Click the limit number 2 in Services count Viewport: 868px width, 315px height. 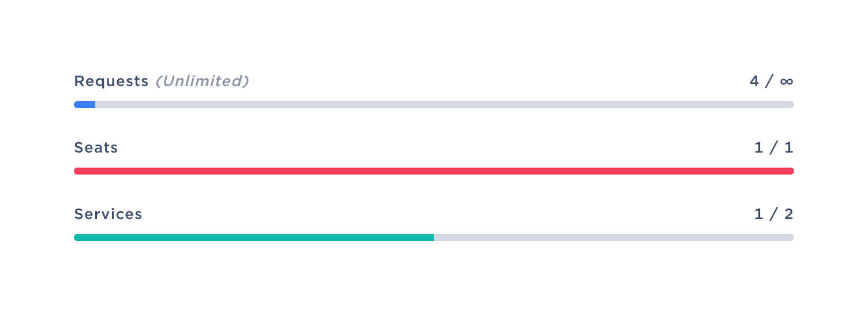point(789,214)
